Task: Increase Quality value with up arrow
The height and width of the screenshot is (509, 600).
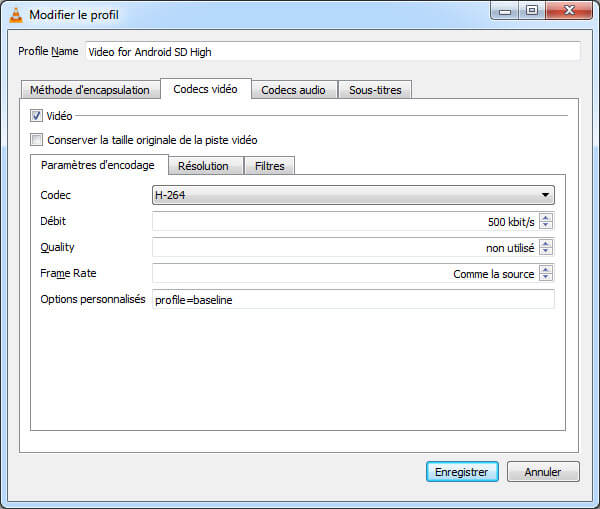Action: [x=546, y=243]
